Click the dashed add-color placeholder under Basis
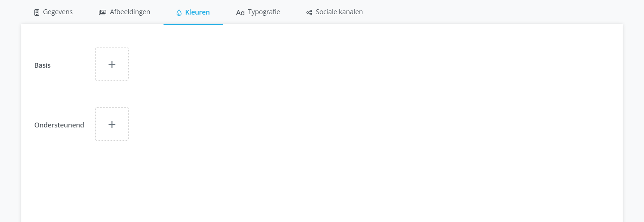This screenshot has height=222, width=644. 112,64
